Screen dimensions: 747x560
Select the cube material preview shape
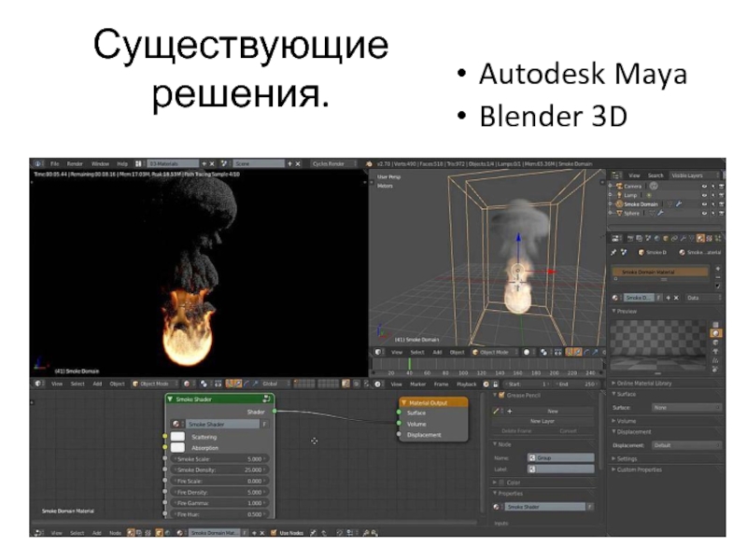pos(715,343)
